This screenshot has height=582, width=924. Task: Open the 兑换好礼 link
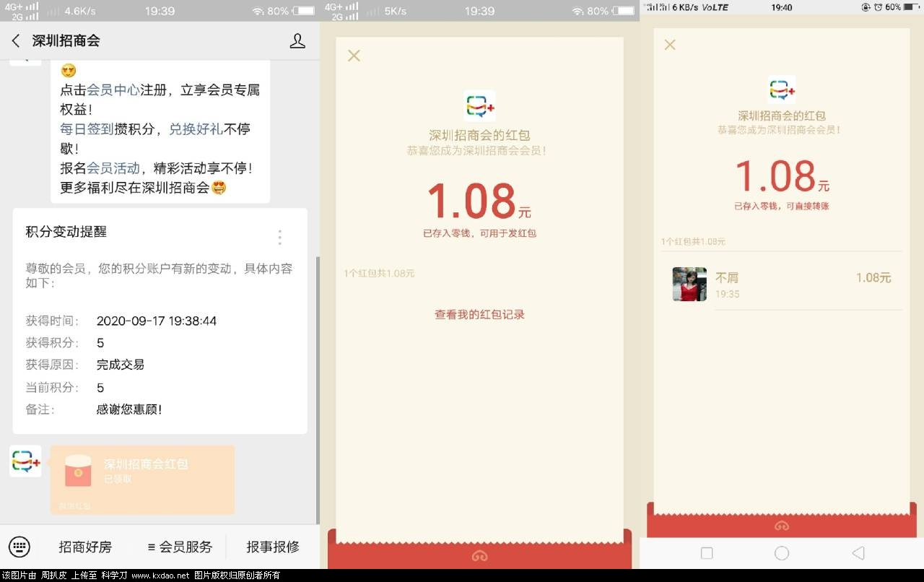point(196,129)
